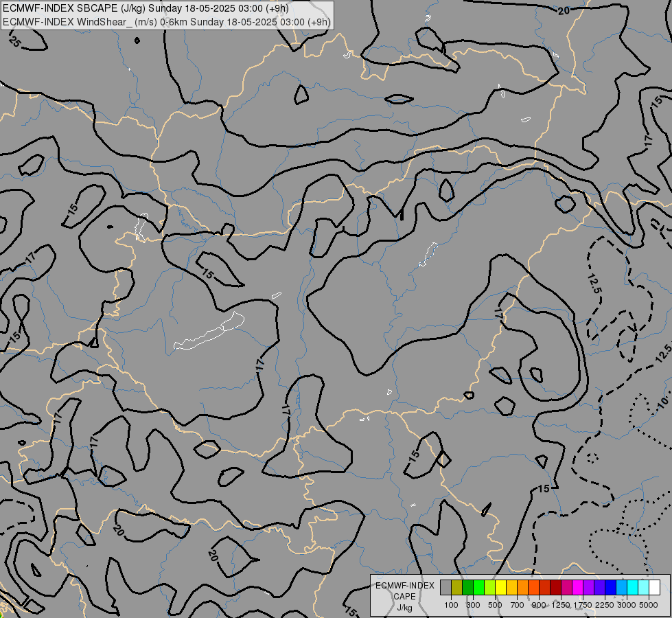Click the legend value '100'
Screen dimensions: 672x618
click(x=451, y=605)
